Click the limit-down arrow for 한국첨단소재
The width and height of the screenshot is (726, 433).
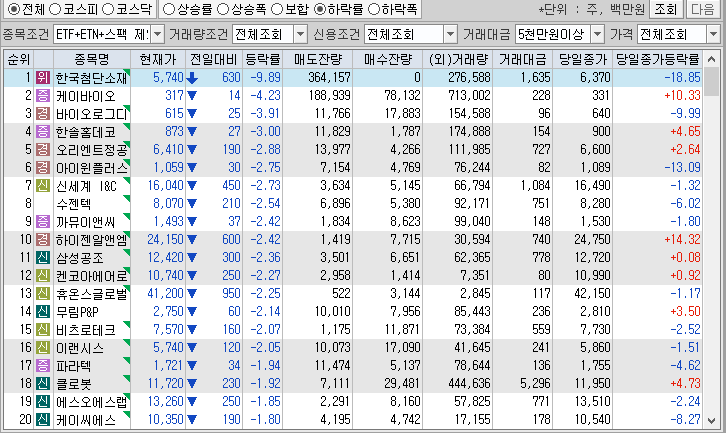coord(192,78)
